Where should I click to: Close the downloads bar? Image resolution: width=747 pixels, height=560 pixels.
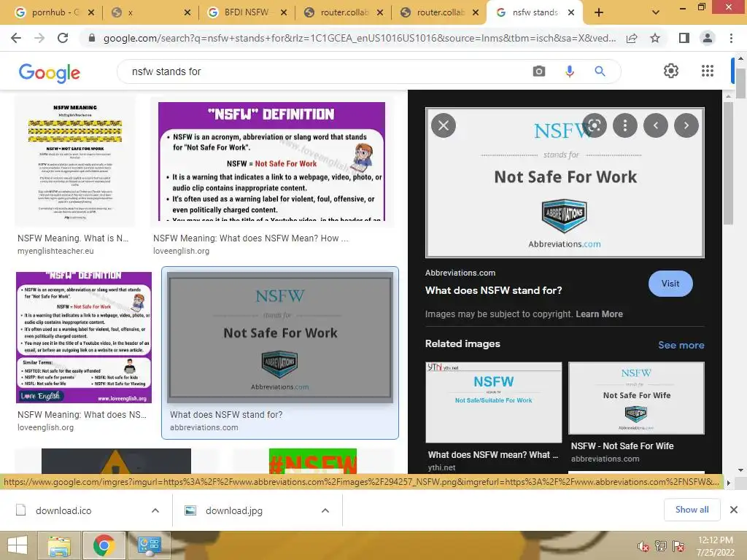(734, 510)
